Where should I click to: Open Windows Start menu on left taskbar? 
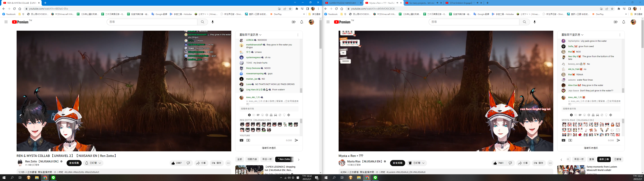(4, 178)
